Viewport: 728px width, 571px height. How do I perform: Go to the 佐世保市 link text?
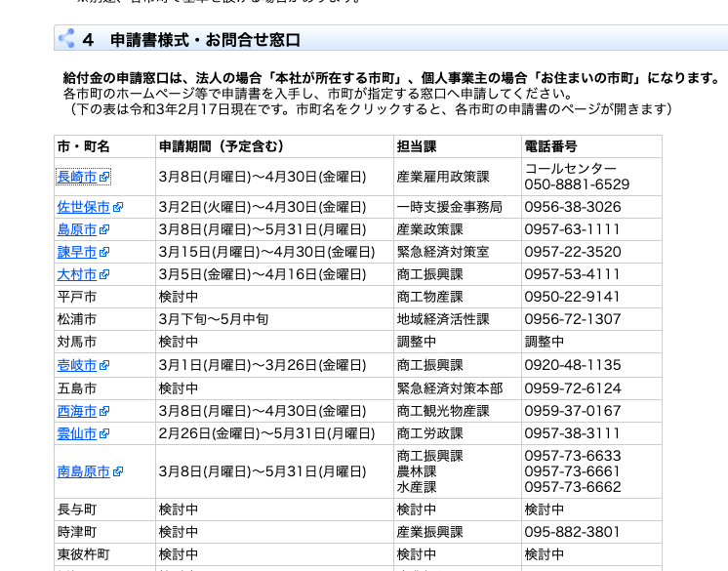84,207
